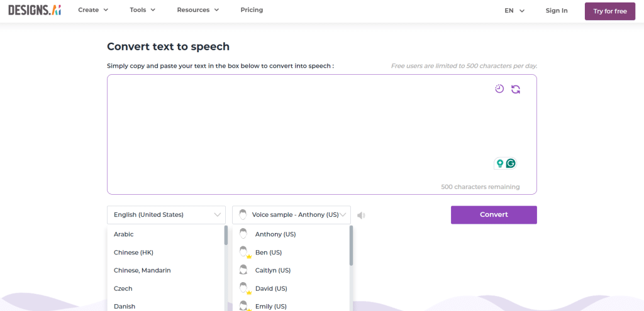Open the history clock icon in text box
Viewport: 644px width, 311px height.
[x=499, y=89]
